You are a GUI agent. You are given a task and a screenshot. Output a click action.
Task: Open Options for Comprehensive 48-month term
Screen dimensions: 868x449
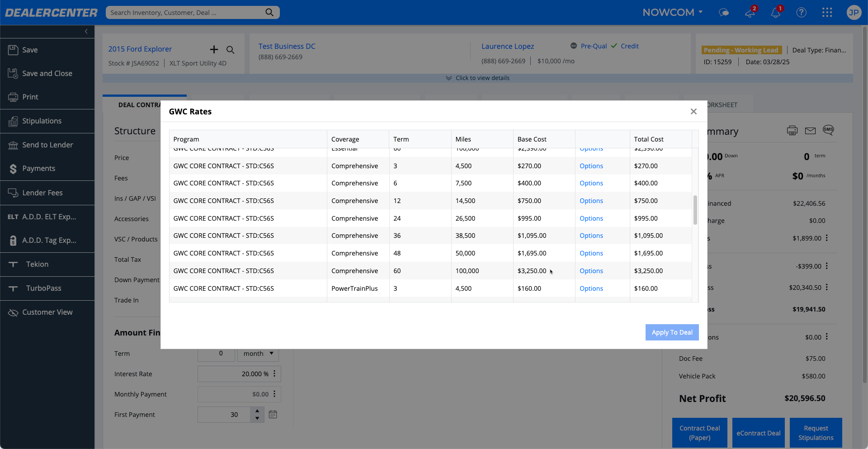[x=591, y=253]
